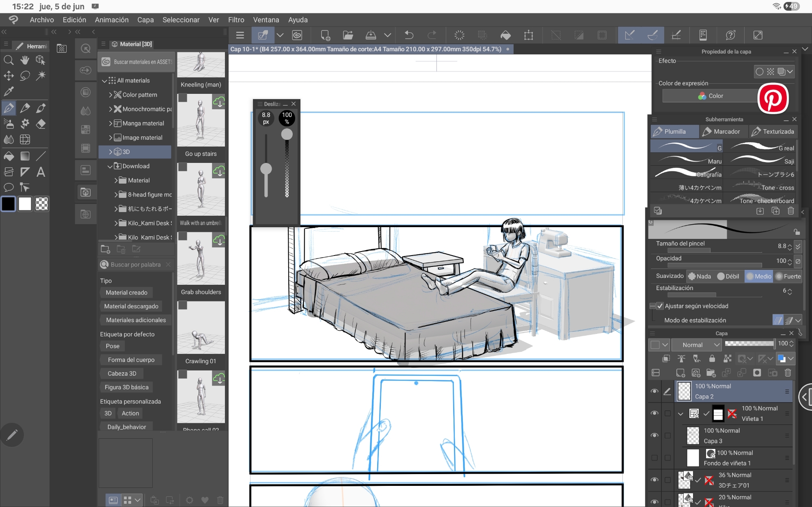Viewport: 812px width, 507px height.
Task: Click the Move layer tool
Action: (x=9, y=76)
